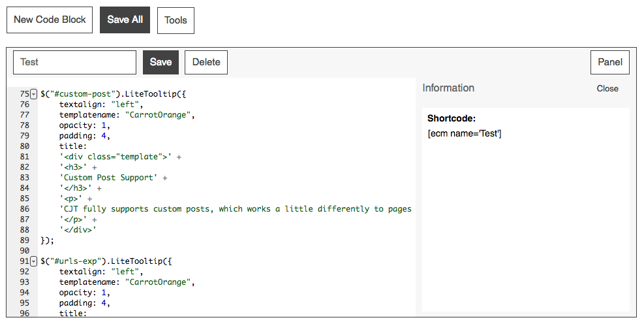Click line number 89 in the gutter
Screen dimensions: 644x324
[x=25, y=240]
